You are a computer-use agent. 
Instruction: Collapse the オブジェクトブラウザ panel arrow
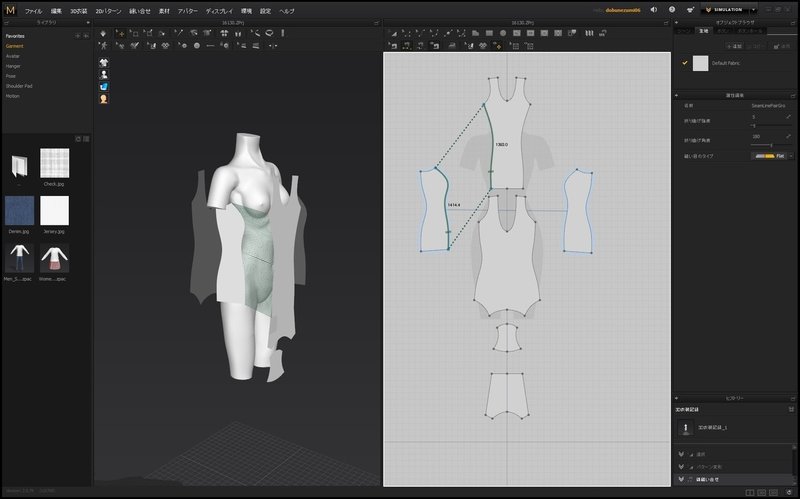677,22
